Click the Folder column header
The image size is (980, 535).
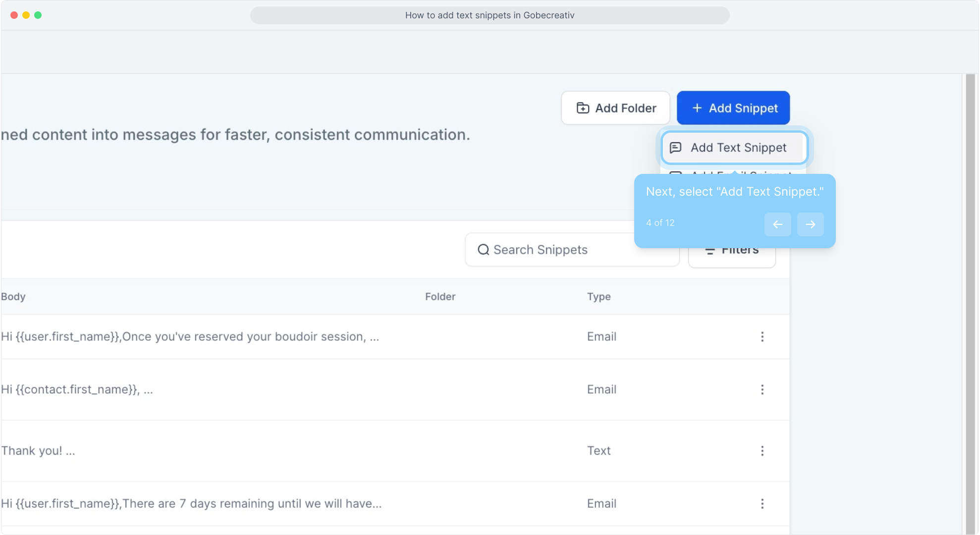(x=440, y=297)
